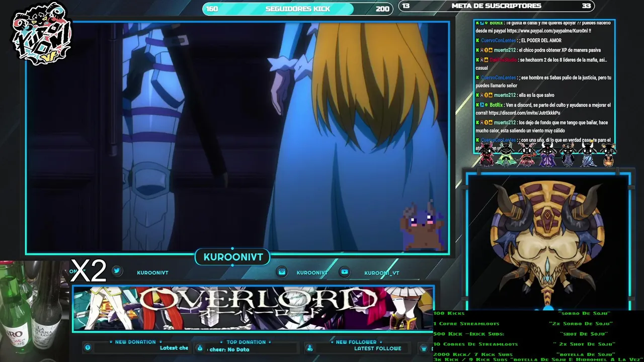Open the KUROONI_YT YouTube handle

click(382, 273)
